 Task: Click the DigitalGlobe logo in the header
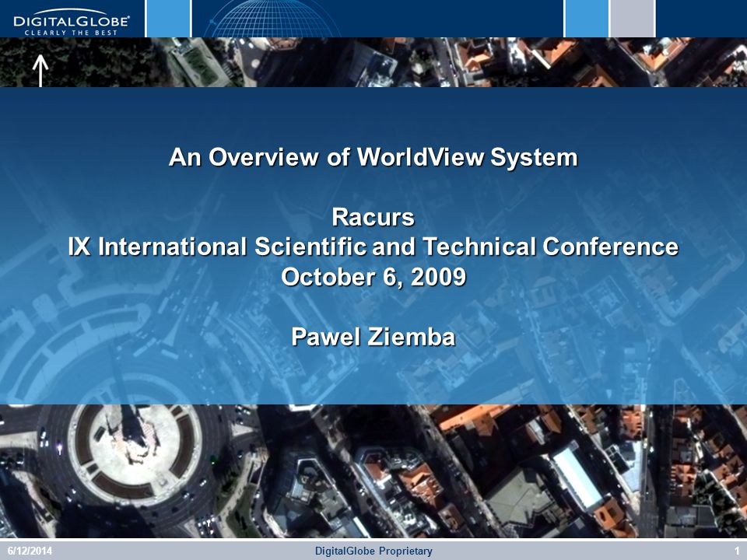(72, 22)
